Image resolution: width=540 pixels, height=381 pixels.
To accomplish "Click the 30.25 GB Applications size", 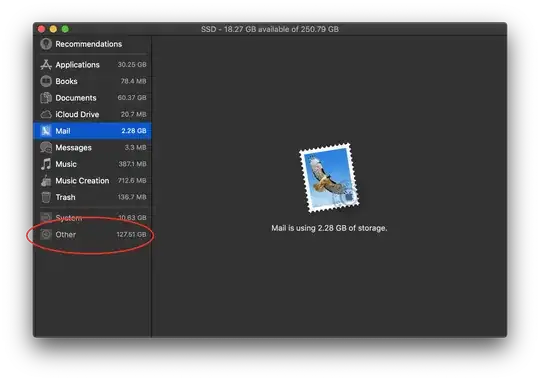I will click(132, 64).
